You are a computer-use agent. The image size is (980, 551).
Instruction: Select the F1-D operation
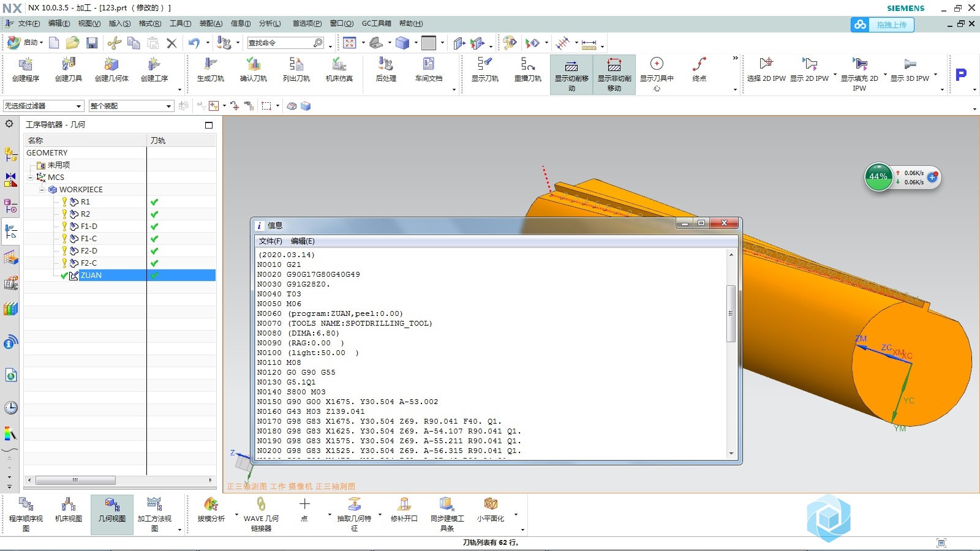89,227
